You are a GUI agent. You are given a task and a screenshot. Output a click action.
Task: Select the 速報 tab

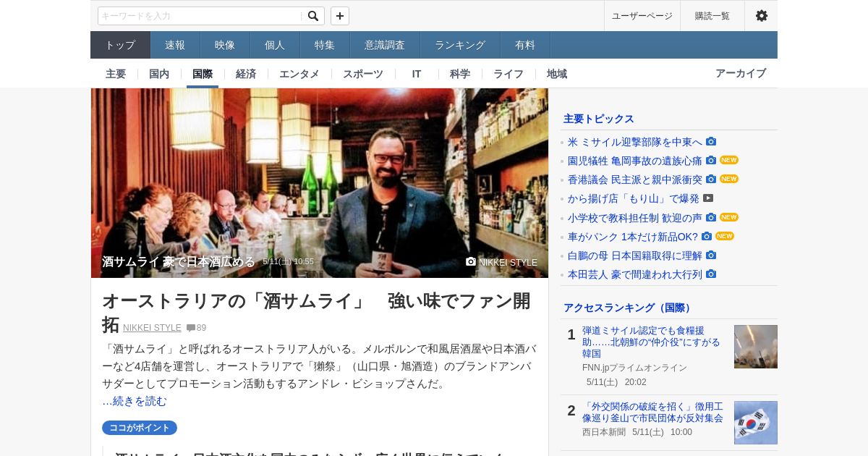click(x=175, y=45)
